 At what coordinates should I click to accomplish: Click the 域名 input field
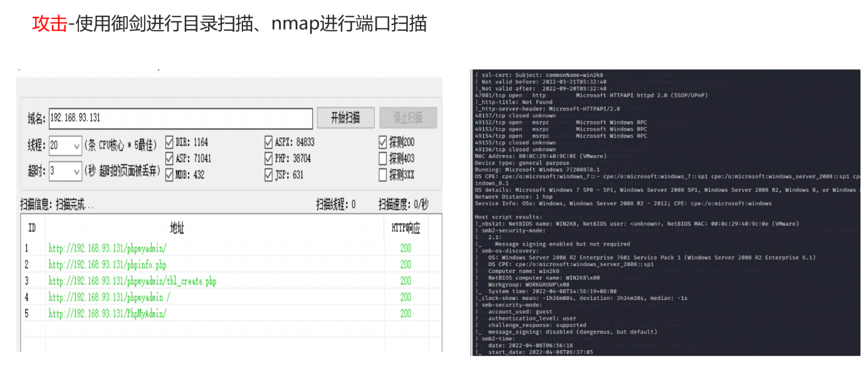tap(180, 118)
